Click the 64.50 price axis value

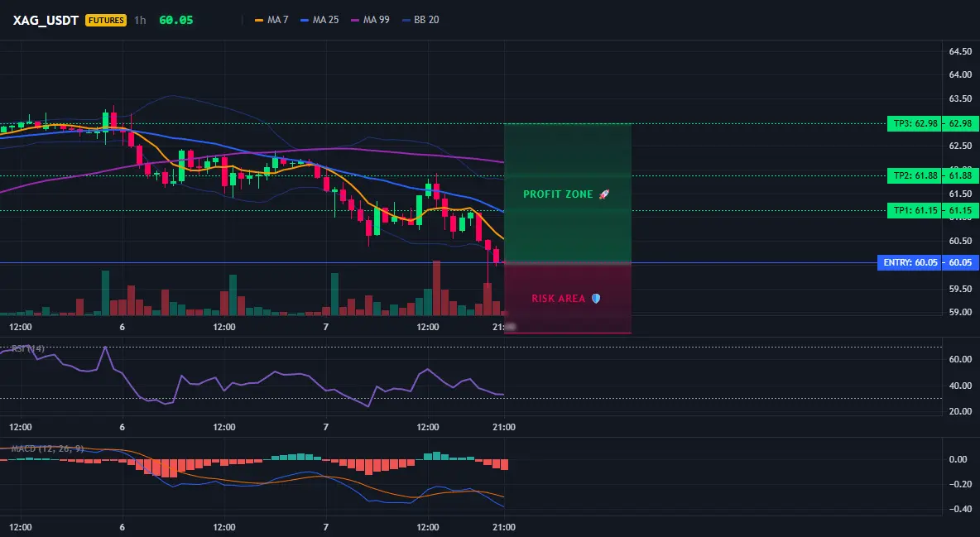coord(960,51)
